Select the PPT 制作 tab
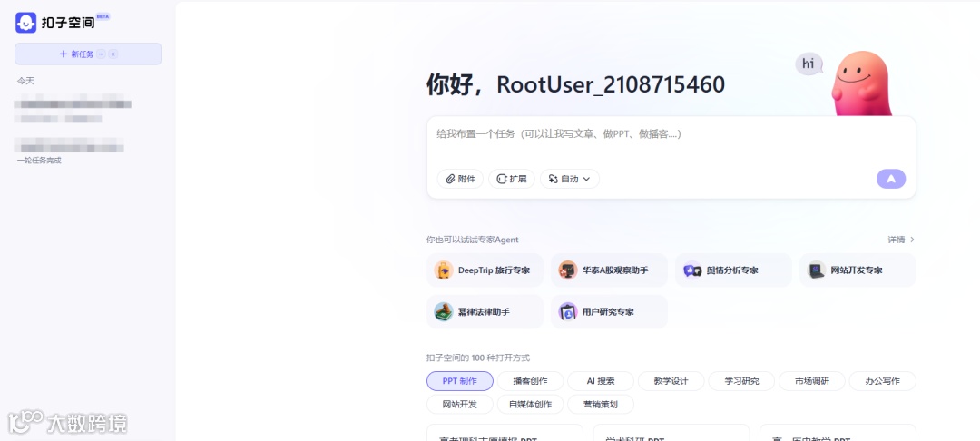This screenshot has width=980, height=441. pyautogui.click(x=460, y=381)
